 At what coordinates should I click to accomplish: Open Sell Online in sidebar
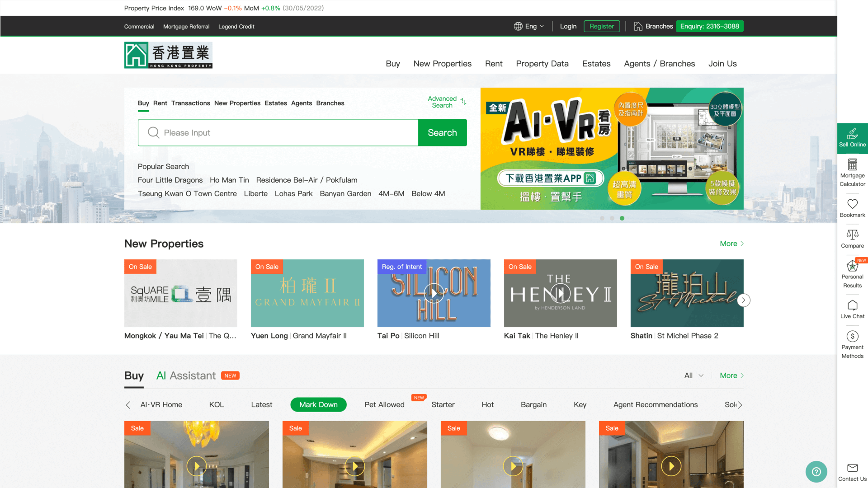click(852, 138)
